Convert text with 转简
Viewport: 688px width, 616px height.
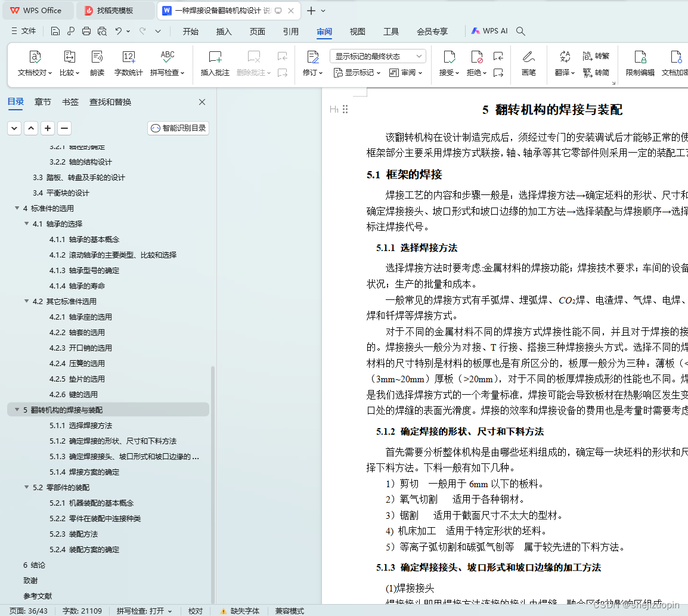coord(596,73)
